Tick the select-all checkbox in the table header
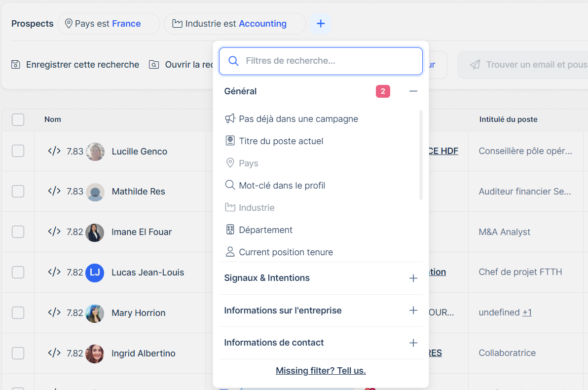 click(18, 119)
